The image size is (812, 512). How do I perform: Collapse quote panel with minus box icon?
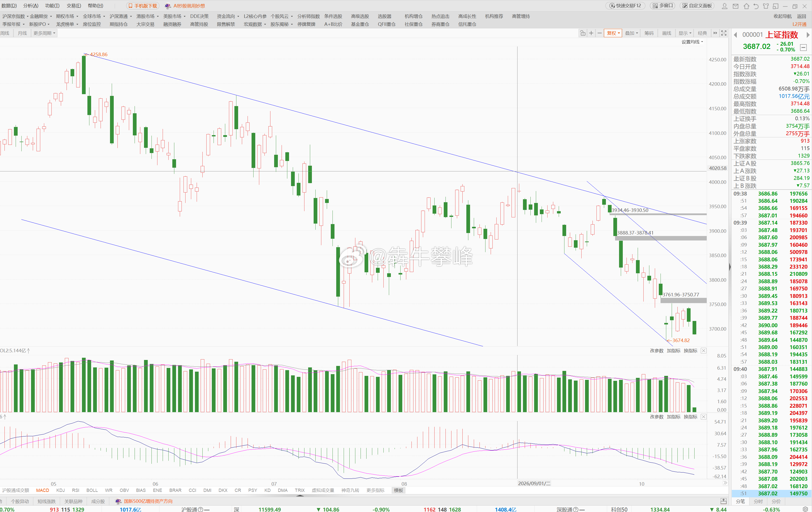pyautogui.click(x=803, y=47)
